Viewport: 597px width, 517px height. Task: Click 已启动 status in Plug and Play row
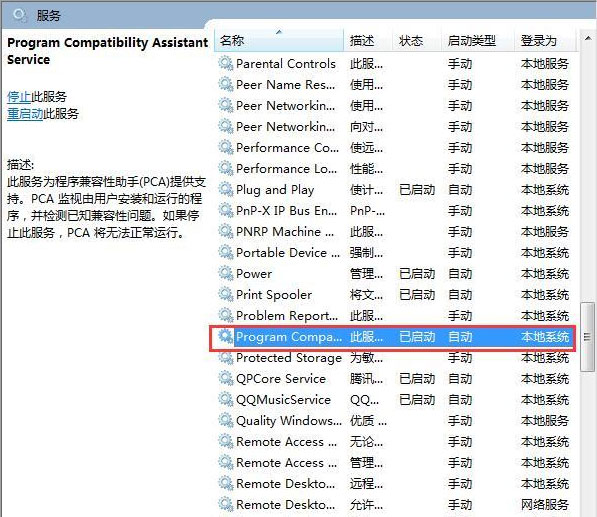coord(417,190)
